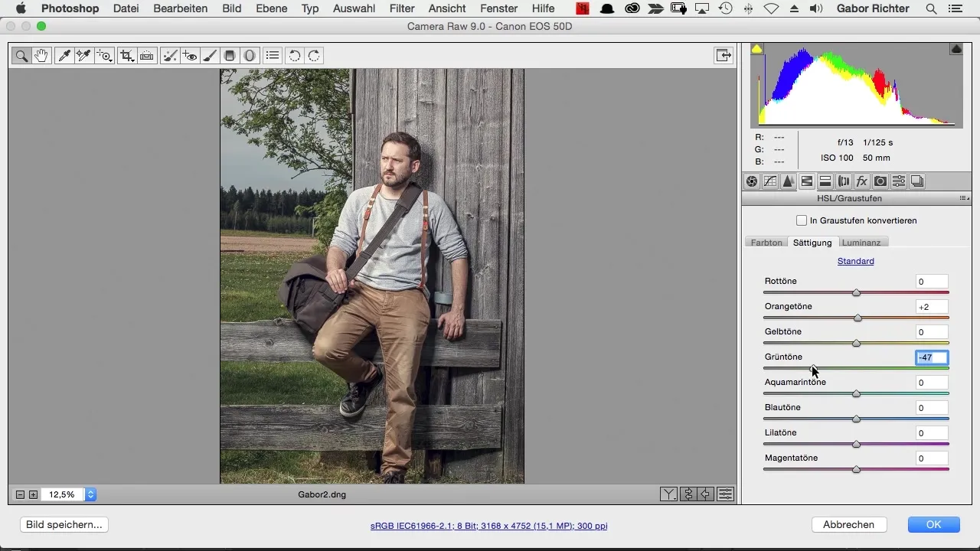Screen dimensions: 980x551
Task: Open the Basic (aperture) panel
Action: click(752, 181)
